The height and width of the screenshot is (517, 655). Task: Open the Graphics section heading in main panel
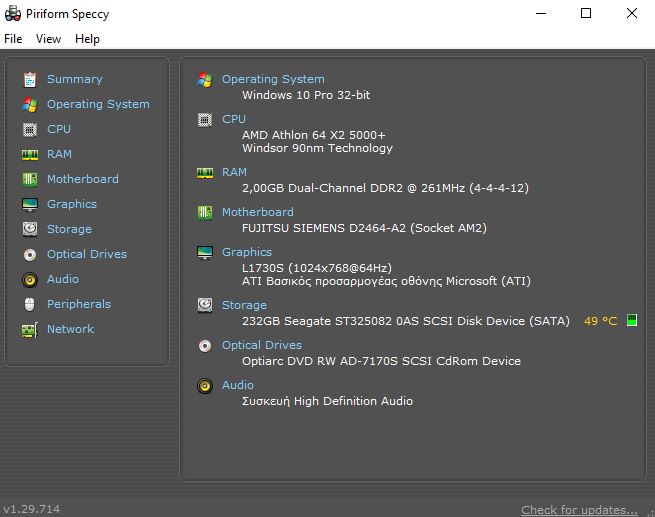[x=247, y=252]
